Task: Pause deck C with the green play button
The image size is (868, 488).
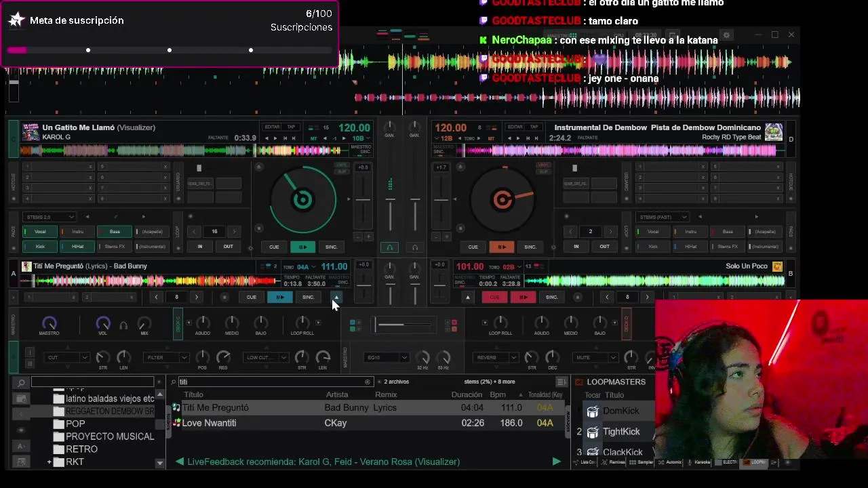Action: pos(302,247)
